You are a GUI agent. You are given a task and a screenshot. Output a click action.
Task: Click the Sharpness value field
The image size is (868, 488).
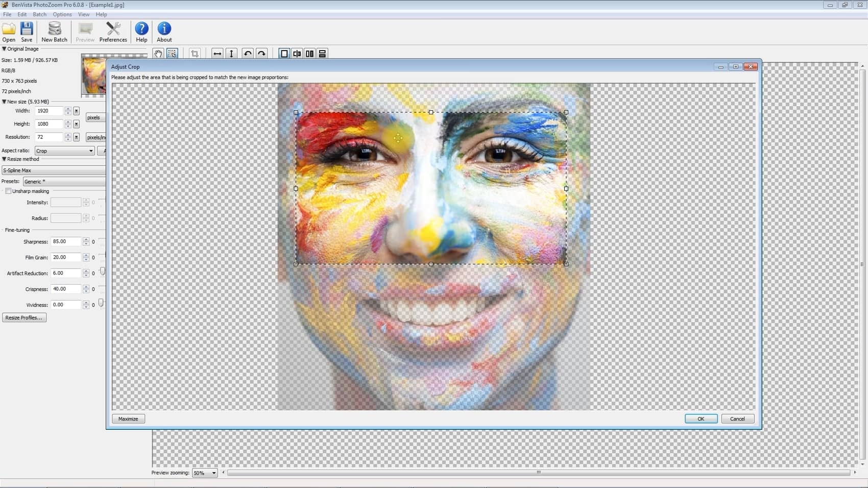(65, 242)
